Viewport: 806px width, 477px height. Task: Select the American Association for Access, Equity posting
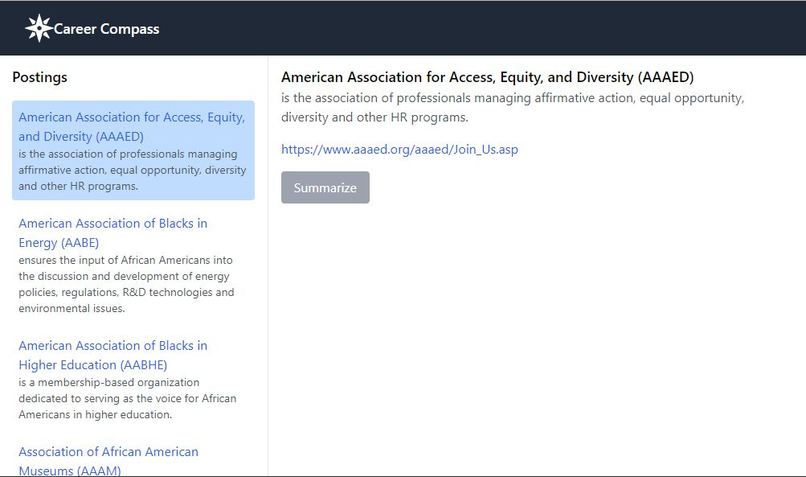pyautogui.click(x=133, y=150)
